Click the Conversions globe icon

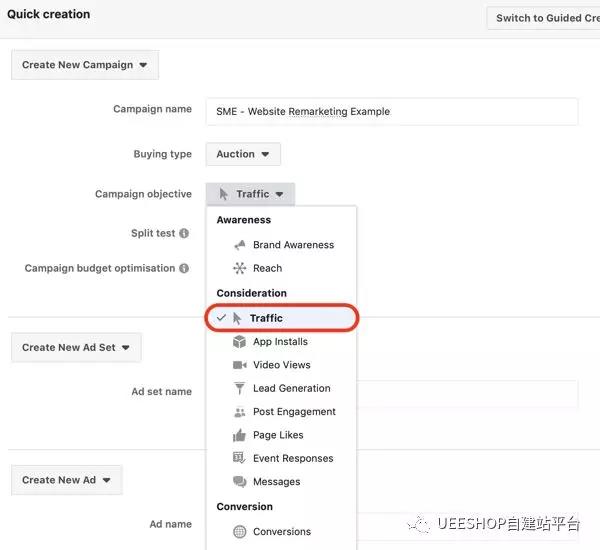coord(239,532)
